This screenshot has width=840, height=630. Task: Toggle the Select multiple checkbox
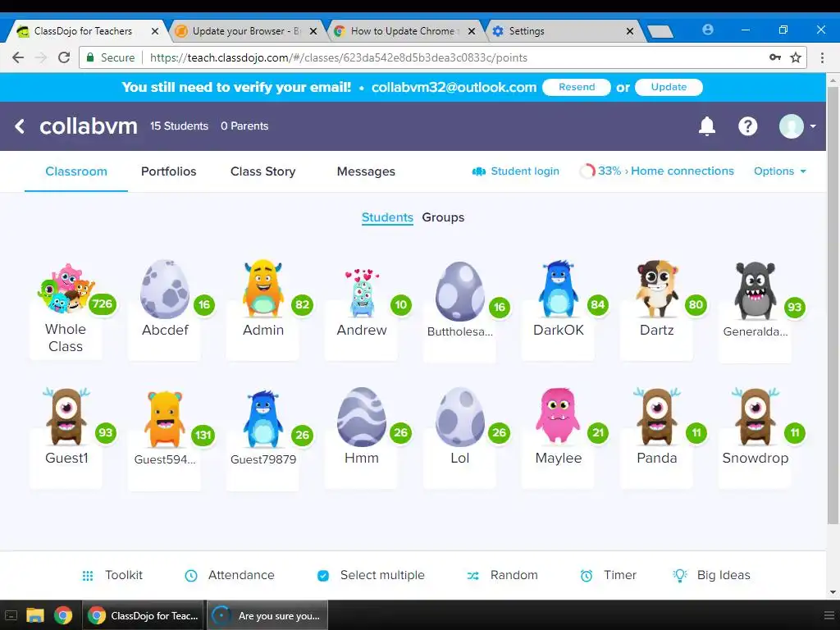323,575
